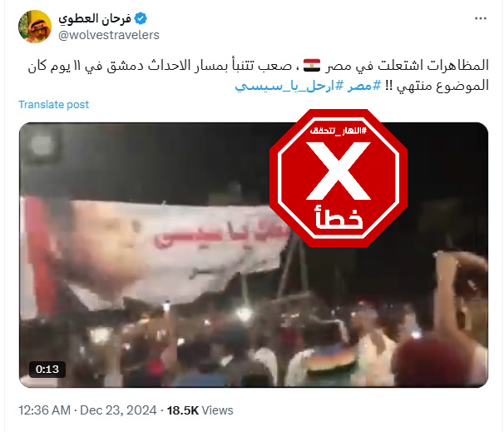Click the 0:13 video duration badge

(47, 370)
